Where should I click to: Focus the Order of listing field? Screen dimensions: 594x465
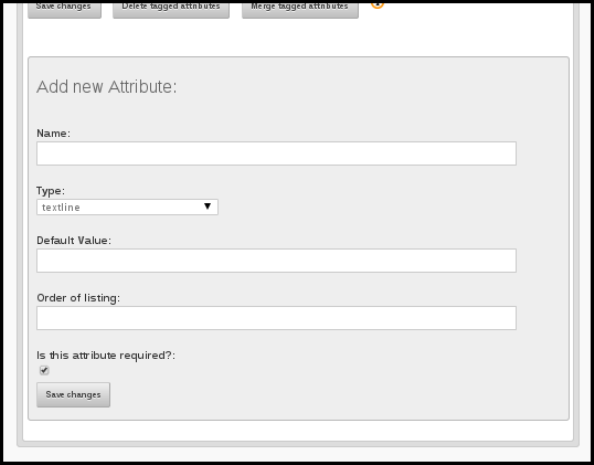click(276, 318)
